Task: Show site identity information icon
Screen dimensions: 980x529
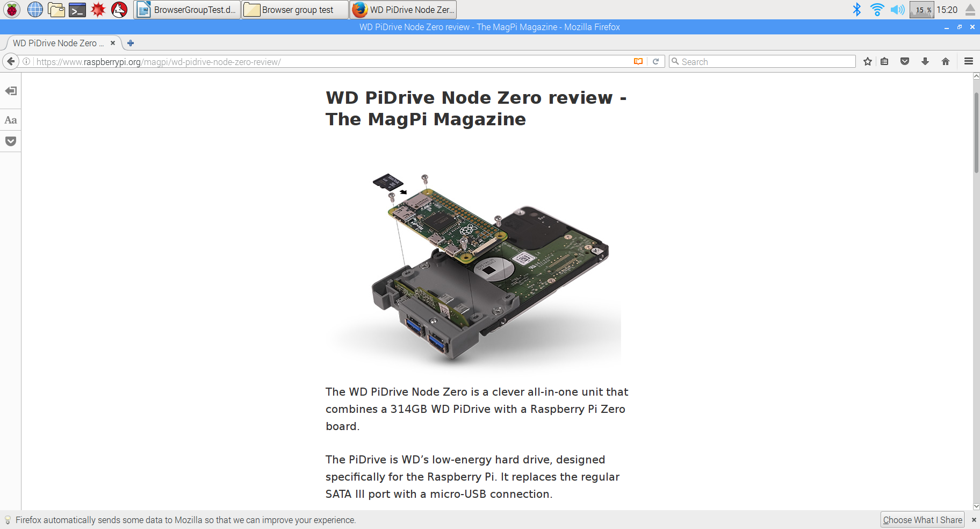Action: click(26, 61)
